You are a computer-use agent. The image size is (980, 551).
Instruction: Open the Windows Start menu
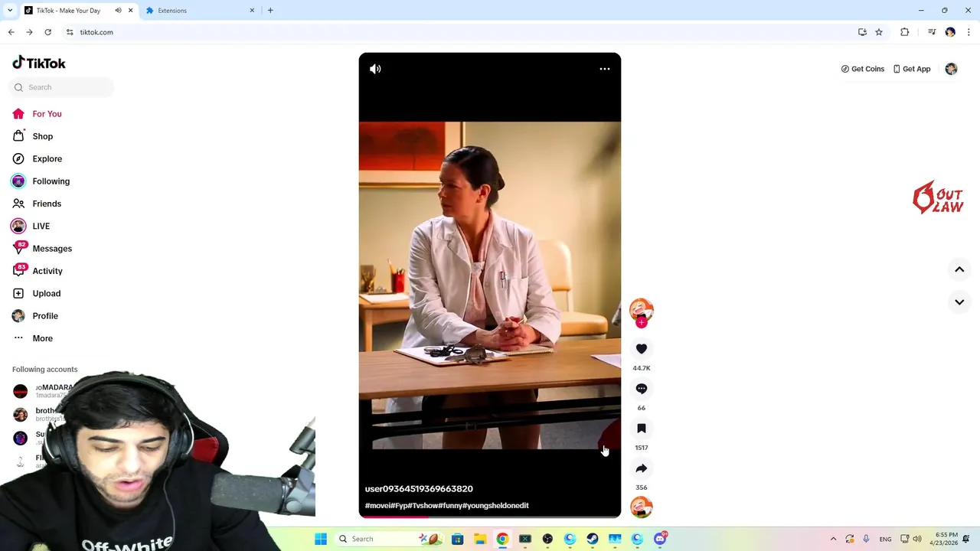point(321,539)
